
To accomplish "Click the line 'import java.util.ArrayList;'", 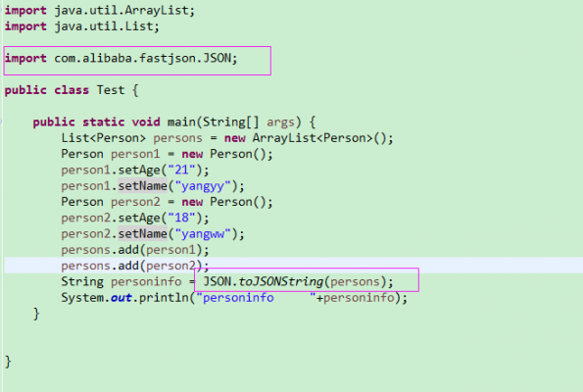I will [100, 11].
